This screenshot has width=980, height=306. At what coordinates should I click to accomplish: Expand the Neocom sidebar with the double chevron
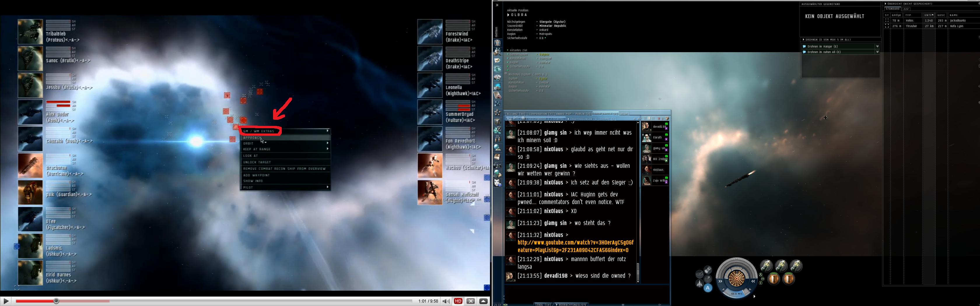(x=497, y=5)
